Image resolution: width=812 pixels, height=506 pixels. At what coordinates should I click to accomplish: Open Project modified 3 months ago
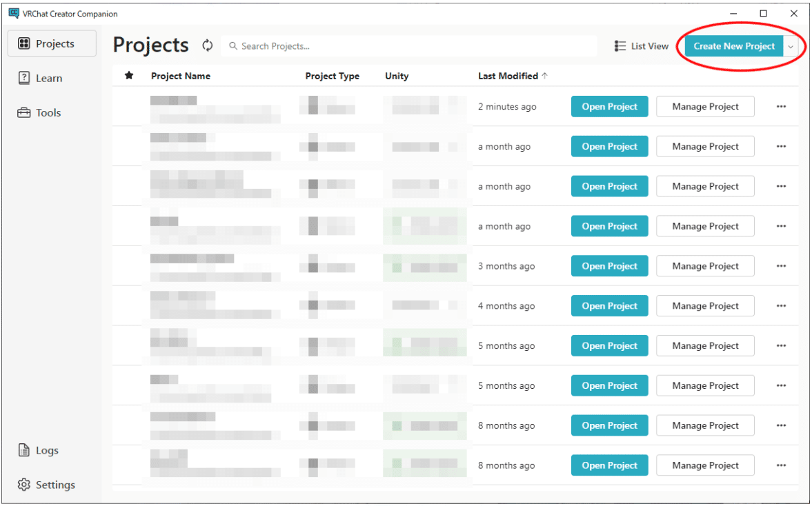pyautogui.click(x=610, y=266)
